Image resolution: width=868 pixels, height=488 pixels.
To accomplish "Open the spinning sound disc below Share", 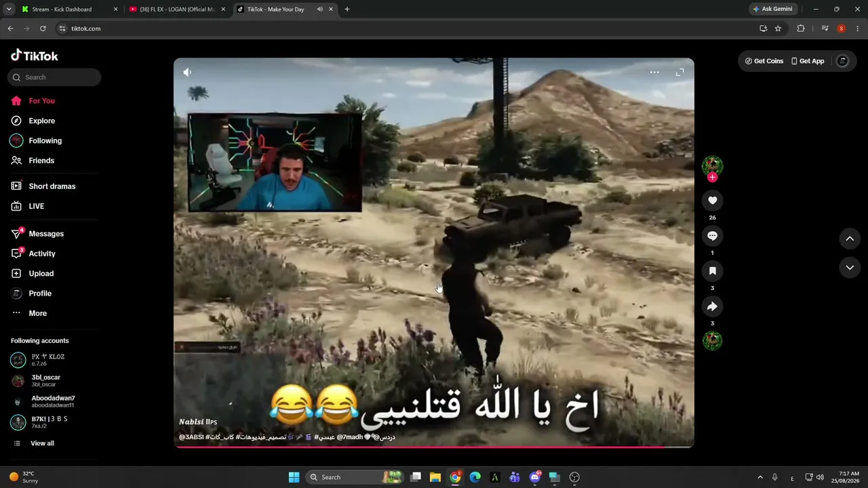I will point(712,340).
